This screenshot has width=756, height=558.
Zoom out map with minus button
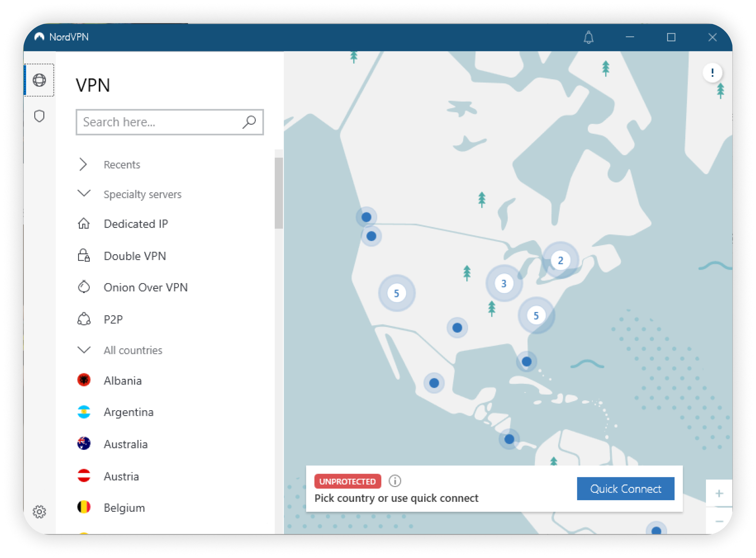tap(719, 521)
